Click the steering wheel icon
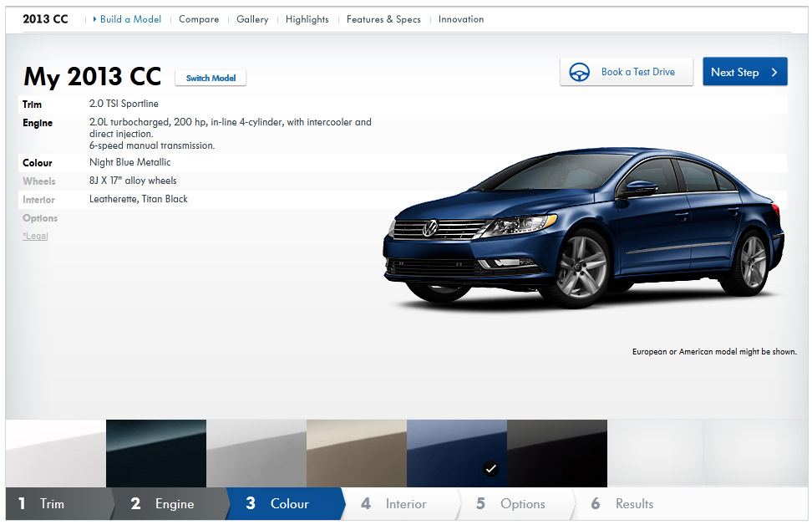Image resolution: width=812 pixels, height=525 pixels. pyautogui.click(x=579, y=72)
